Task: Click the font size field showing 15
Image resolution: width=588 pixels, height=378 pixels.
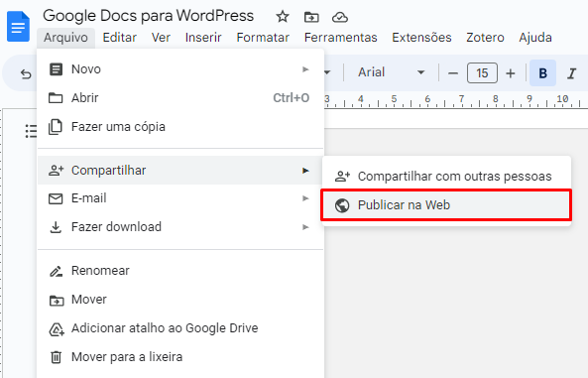Action: pyautogui.click(x=482, y=73)
